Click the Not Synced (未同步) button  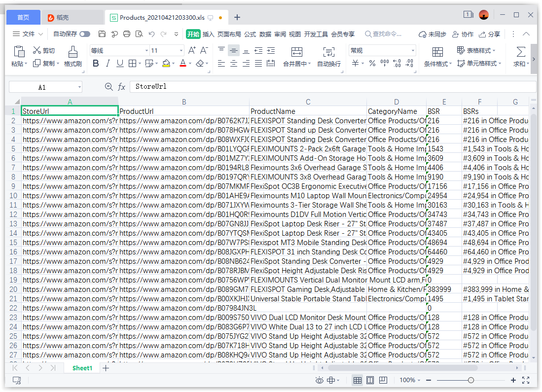[433, 34]
